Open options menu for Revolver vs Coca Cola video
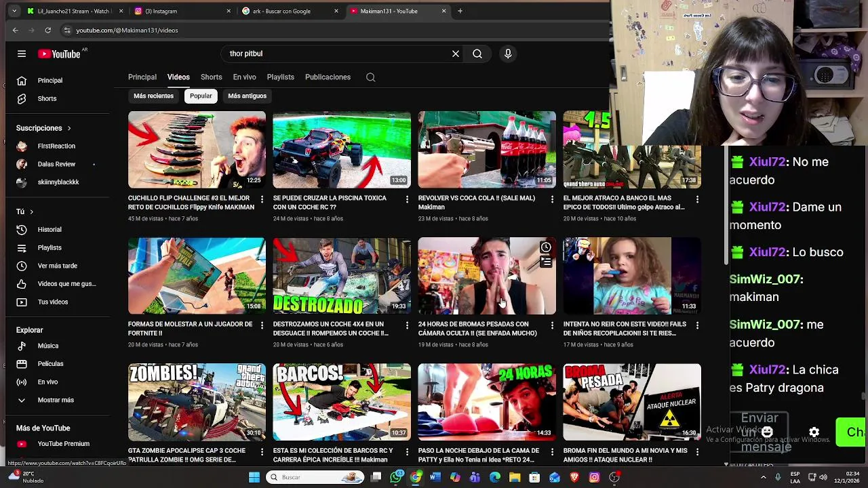 tap(551, 199)
